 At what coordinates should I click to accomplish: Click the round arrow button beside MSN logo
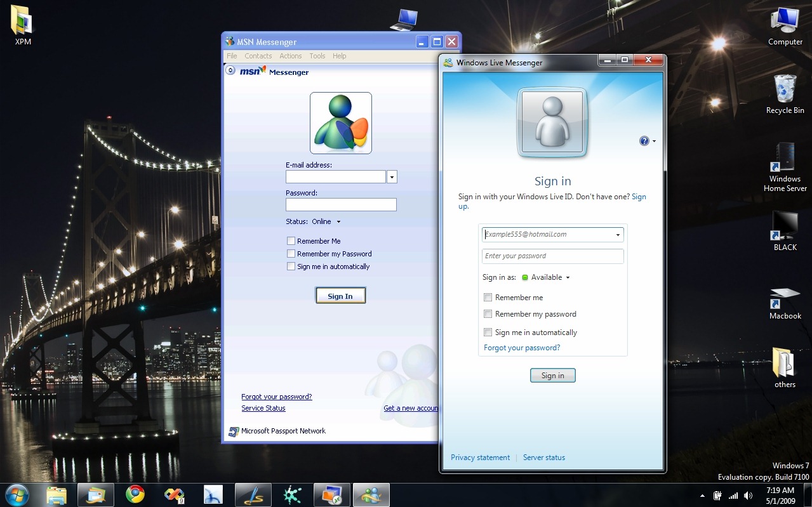tap(231, 71)
